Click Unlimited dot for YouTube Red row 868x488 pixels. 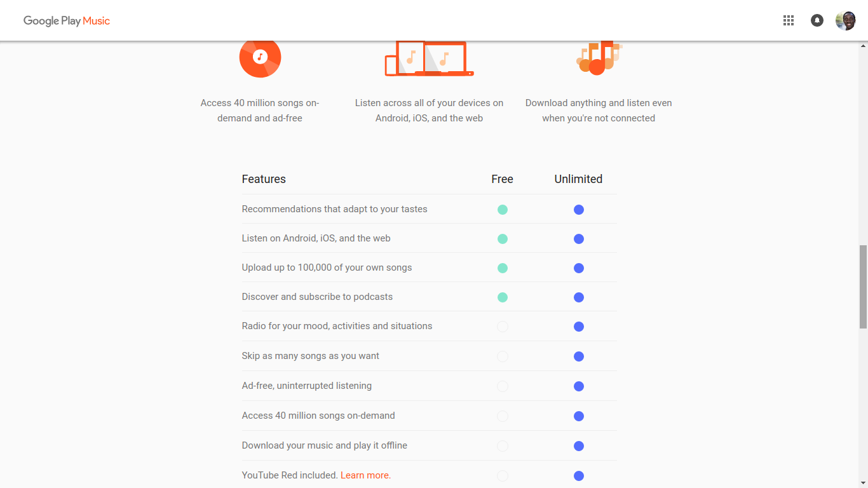tap(579, 476)
